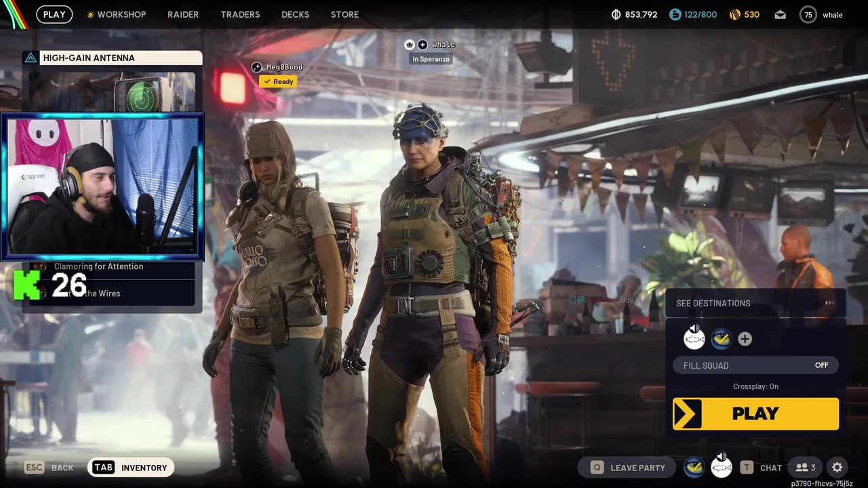Select the shark avatar in squad panel
Screen dimensions: 868x488
point(694,339)
